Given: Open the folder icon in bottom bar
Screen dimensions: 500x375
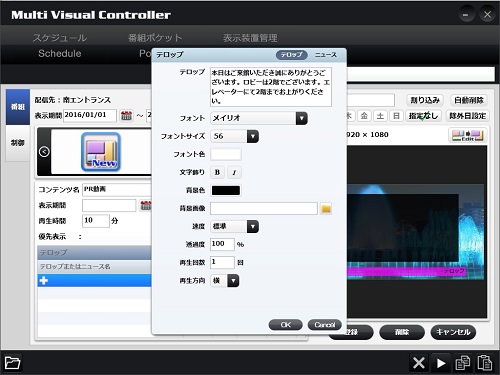Looking at the screenshot, I should pyautogui.click(x=12, y=363).
